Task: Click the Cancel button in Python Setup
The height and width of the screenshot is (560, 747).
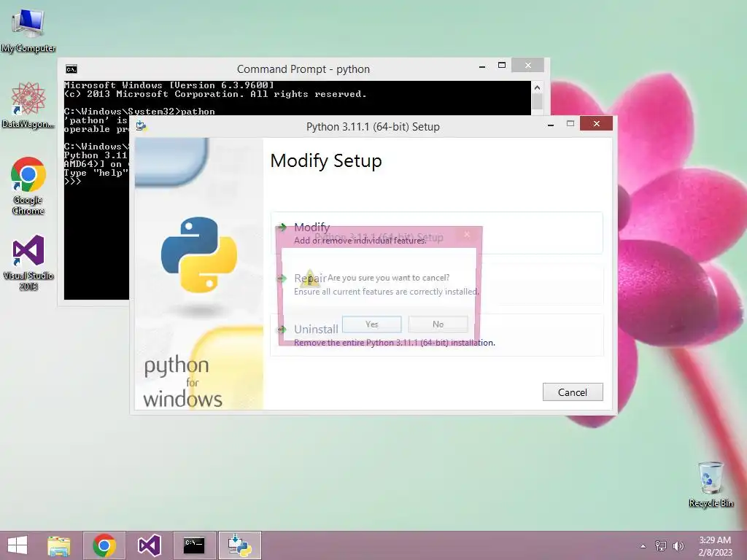Action: pyautogui.click(x=573, y=392)
